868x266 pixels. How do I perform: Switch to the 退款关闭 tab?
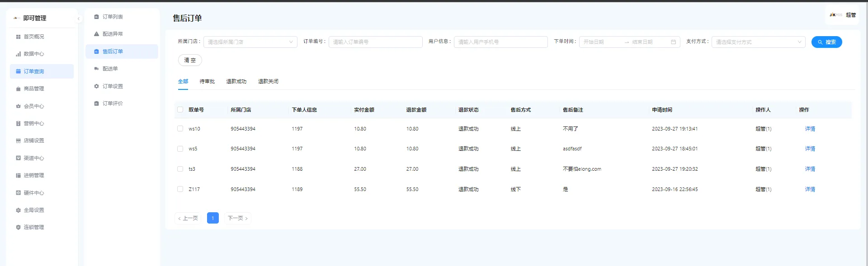coord(269,81)
